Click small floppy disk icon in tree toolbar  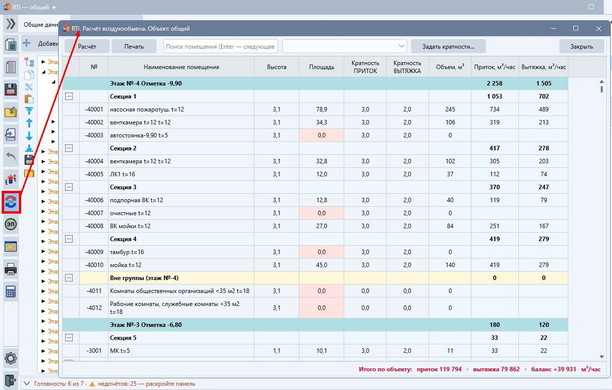click(x=29, y=160)
